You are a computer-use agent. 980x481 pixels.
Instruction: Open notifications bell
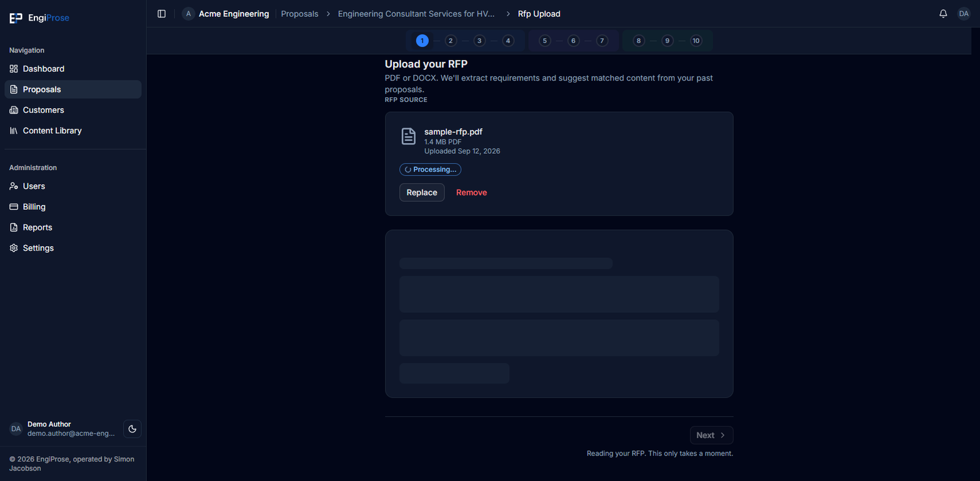click(943, 14)
